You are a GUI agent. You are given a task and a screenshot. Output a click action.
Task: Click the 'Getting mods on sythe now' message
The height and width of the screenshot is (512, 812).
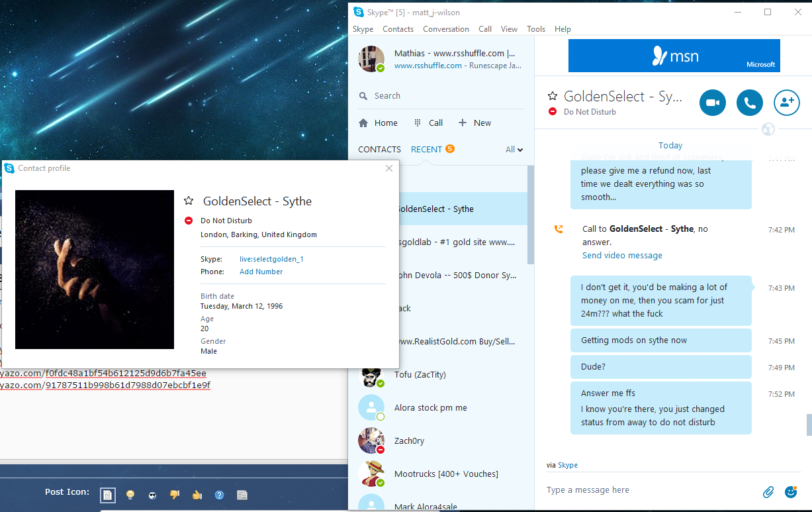coord(661,340)
